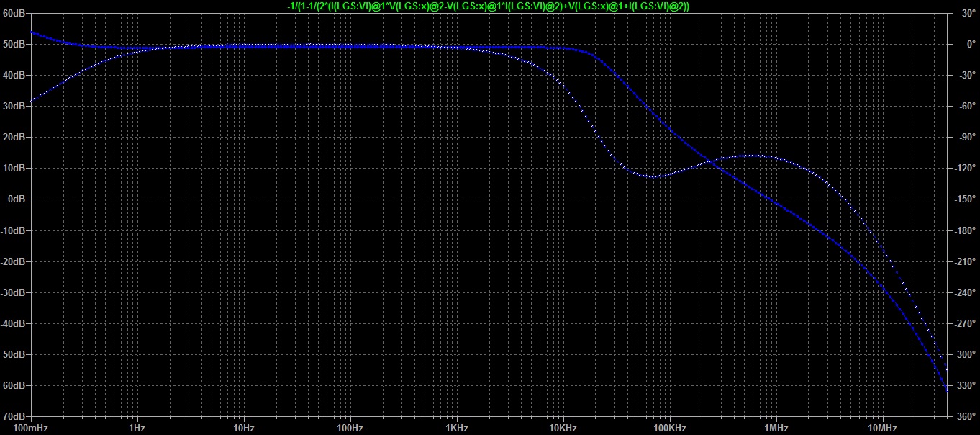Click the 60dB label on magnitude axis
The width and height of the screenshot is (980, 435).
tap(15, 13)
